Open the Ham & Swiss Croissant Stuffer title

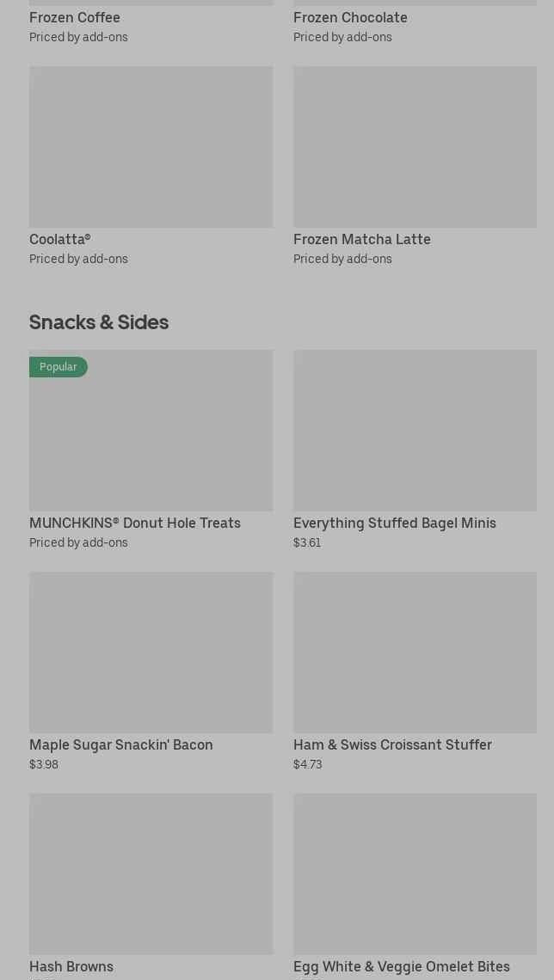[392, 744]
